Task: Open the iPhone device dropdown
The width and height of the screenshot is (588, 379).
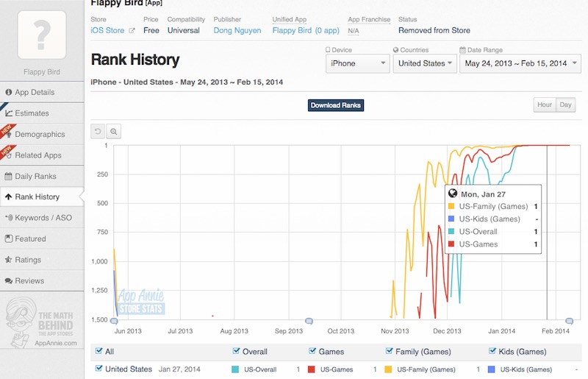Action: pyautogui.click(x=358, y=63)
